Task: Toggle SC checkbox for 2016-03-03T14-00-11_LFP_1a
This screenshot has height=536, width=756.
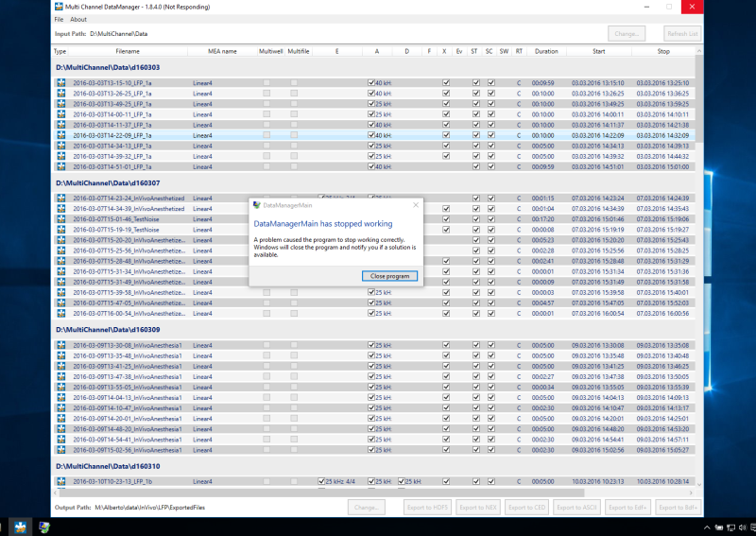Action: click(490, 114)
